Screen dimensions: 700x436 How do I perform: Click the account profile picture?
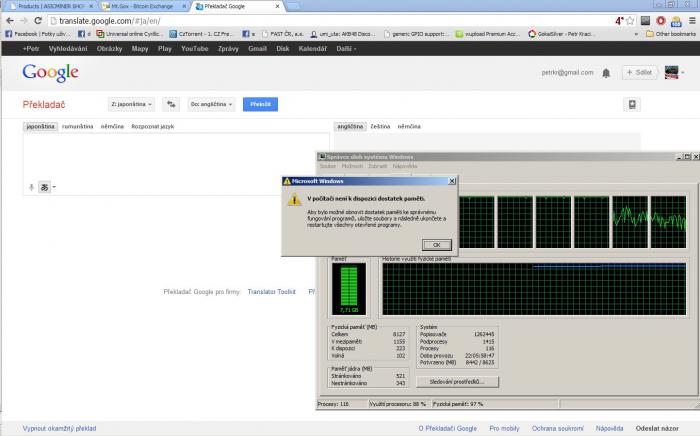[671, 72]
